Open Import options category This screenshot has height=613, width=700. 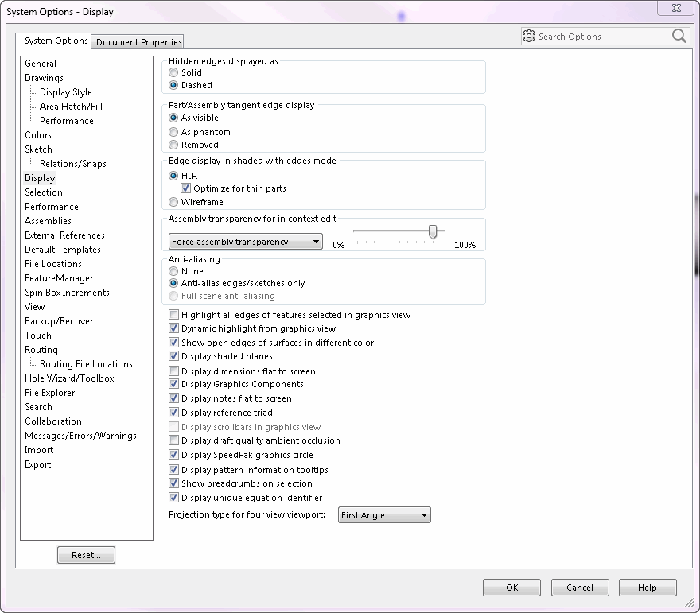click(39, 450)
